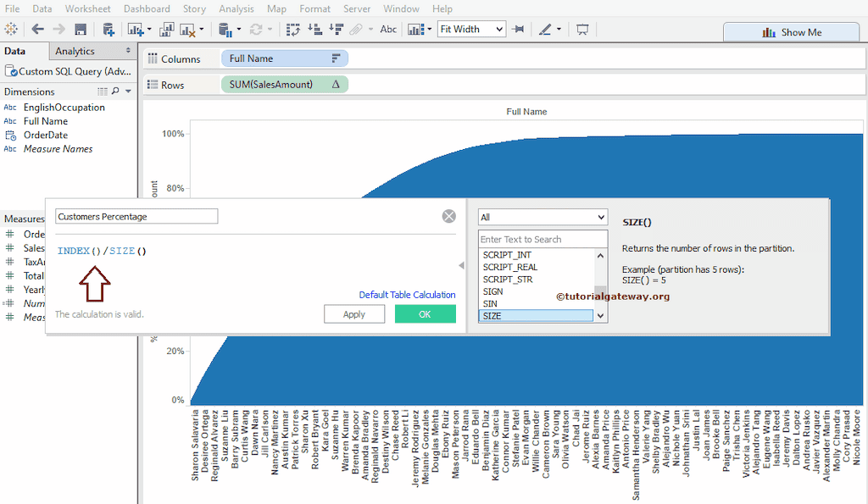Click the Add new data source icon
The image size is (868, 504).
108,30
